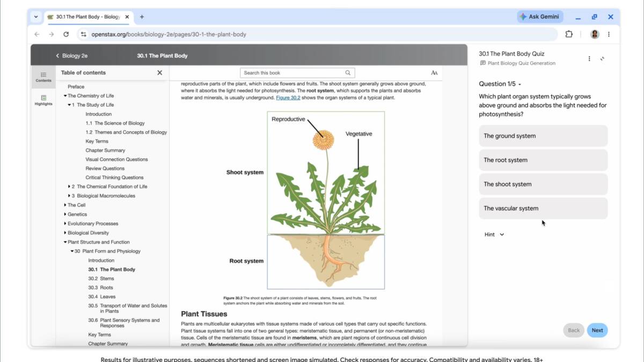Close the Table of contents panel
Screen dimensions: 644x362
pos(159,72)
